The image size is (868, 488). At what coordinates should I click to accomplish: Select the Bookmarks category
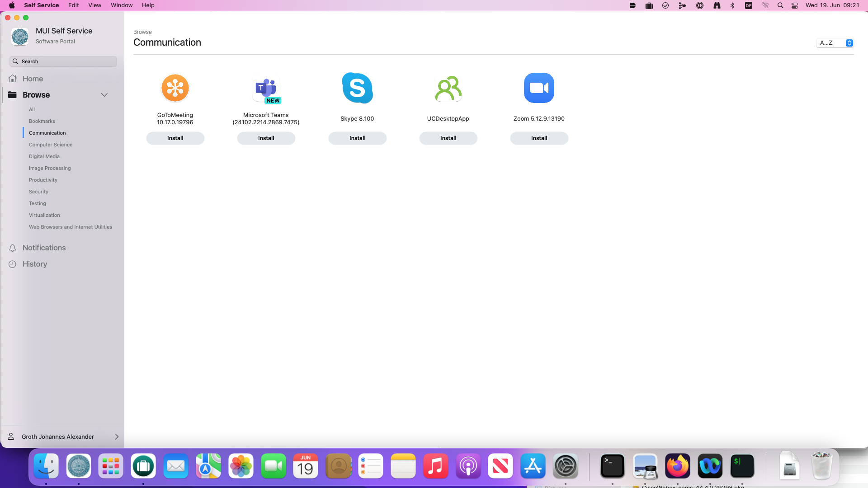(42, 121)
